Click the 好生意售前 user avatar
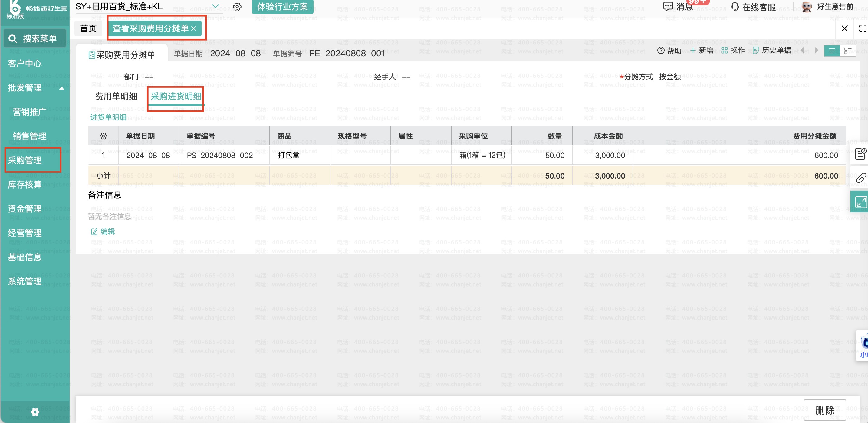This screenshot has height=423, width=868. [806, 7]
